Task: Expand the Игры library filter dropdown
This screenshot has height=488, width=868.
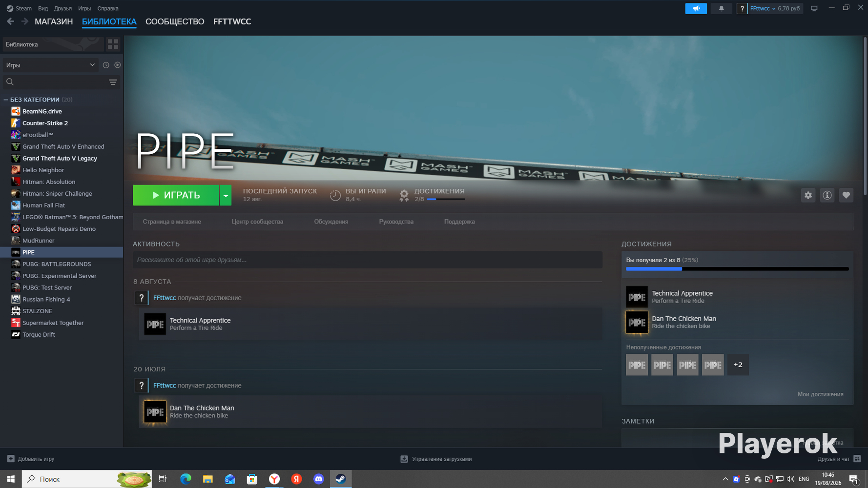Action: point(50,65)
